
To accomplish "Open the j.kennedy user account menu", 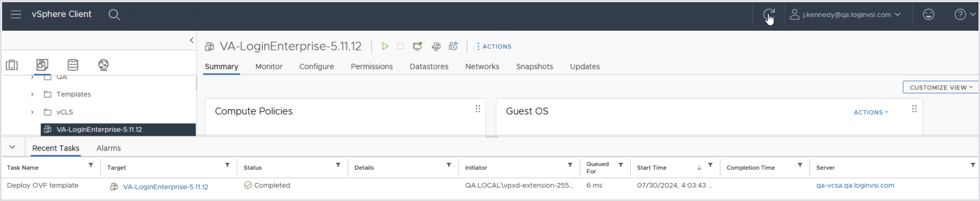I will click(x=845, y=15).
